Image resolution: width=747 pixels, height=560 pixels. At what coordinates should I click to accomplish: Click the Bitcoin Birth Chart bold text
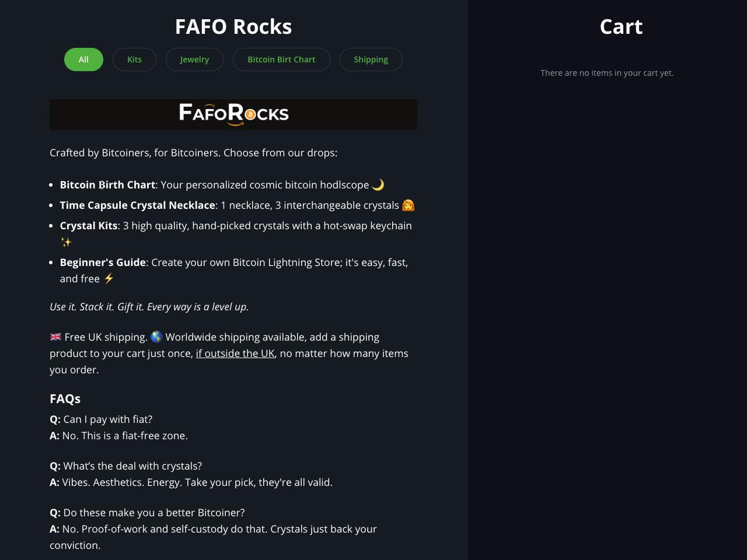pyautogui.click(x=107, y=185)
